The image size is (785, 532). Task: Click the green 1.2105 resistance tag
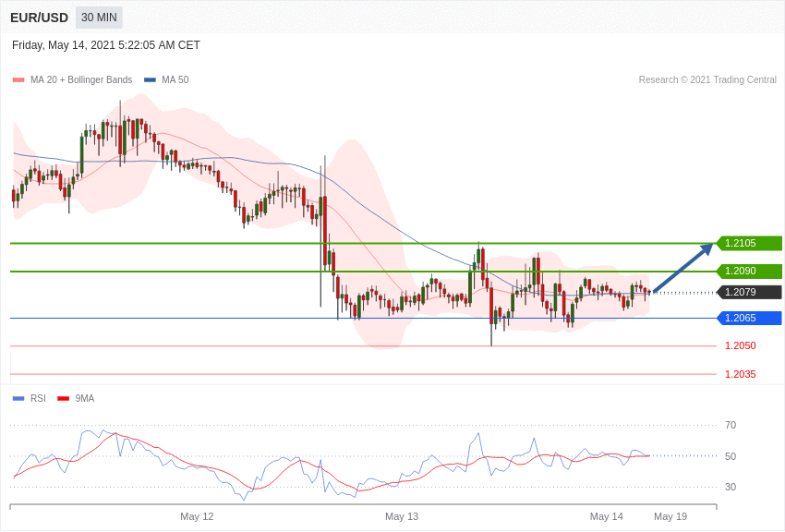[750, 243]
